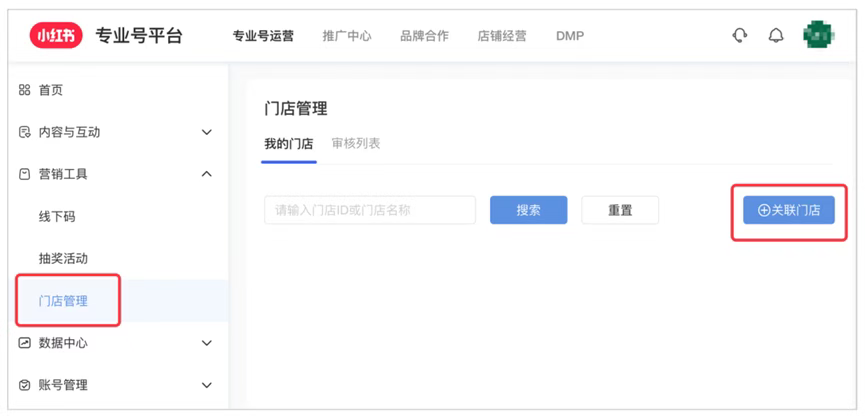The image size is (865, 416).
Task: Select 门店管理 in the sidebar
Action: [x=63, y=301]
